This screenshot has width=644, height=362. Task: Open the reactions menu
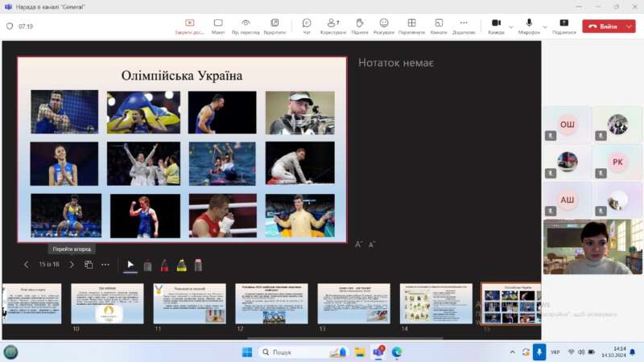click(384, 26)
